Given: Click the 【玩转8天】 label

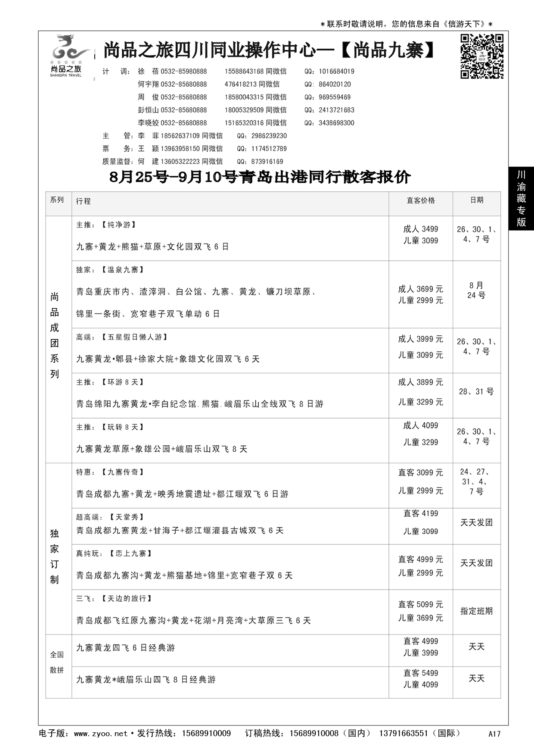Looking at the screenshot, I should (122, 427).
